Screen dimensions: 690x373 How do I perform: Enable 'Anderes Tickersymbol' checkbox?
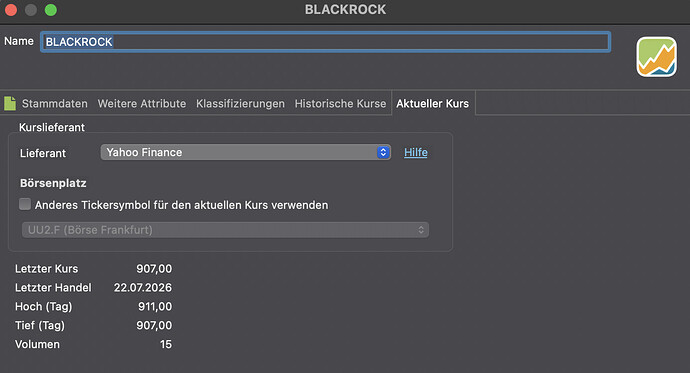tap(25, 204)
